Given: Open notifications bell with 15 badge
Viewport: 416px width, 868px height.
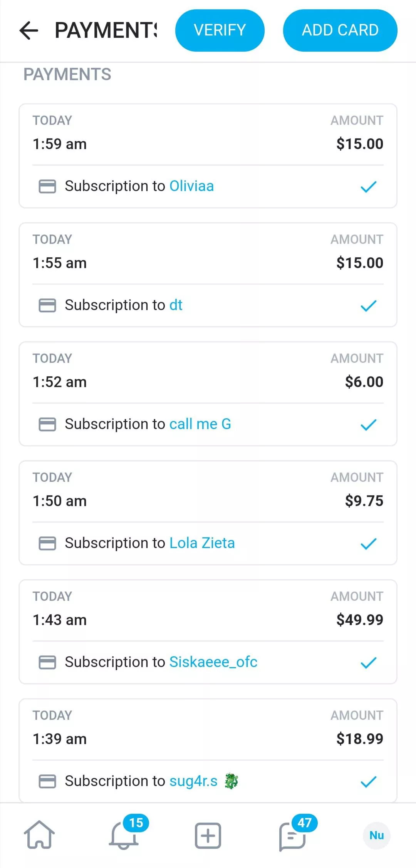Looking at the screenshot, I should point(124,835).
